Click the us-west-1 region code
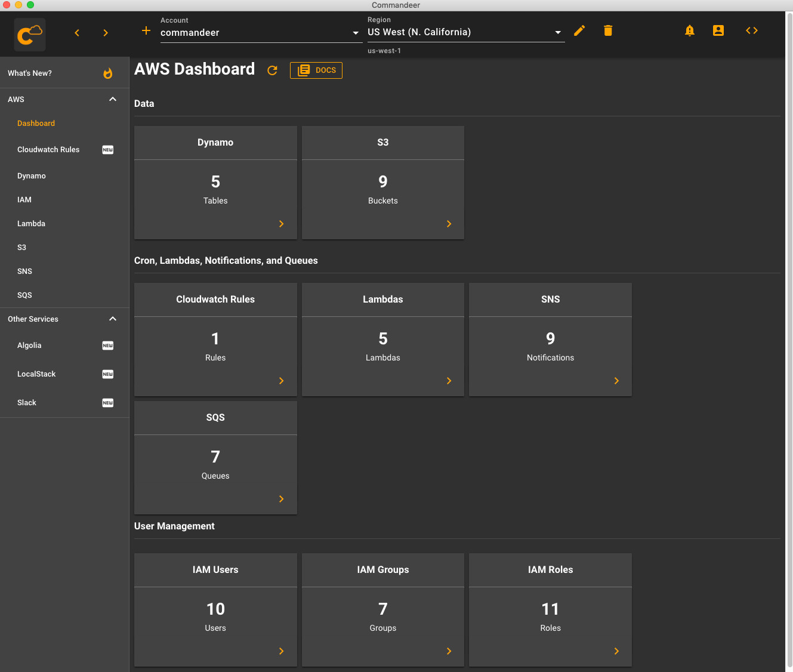 pos(384,51)
